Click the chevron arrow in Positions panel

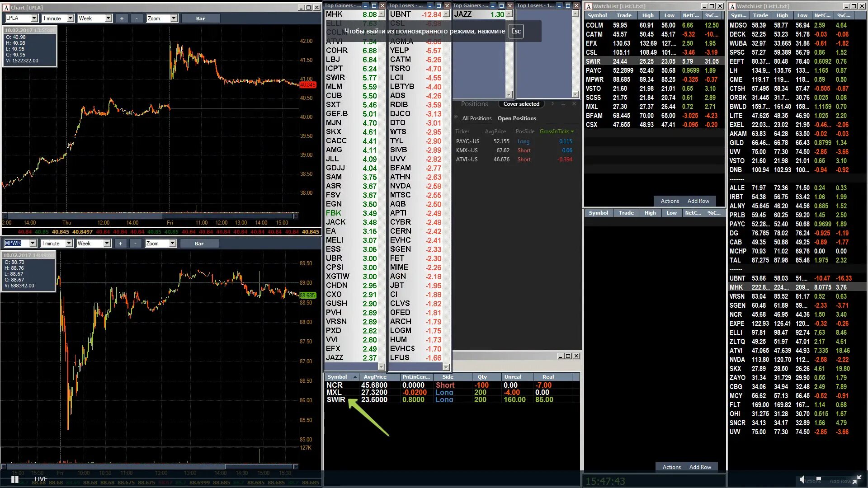[x=552, y=104]
